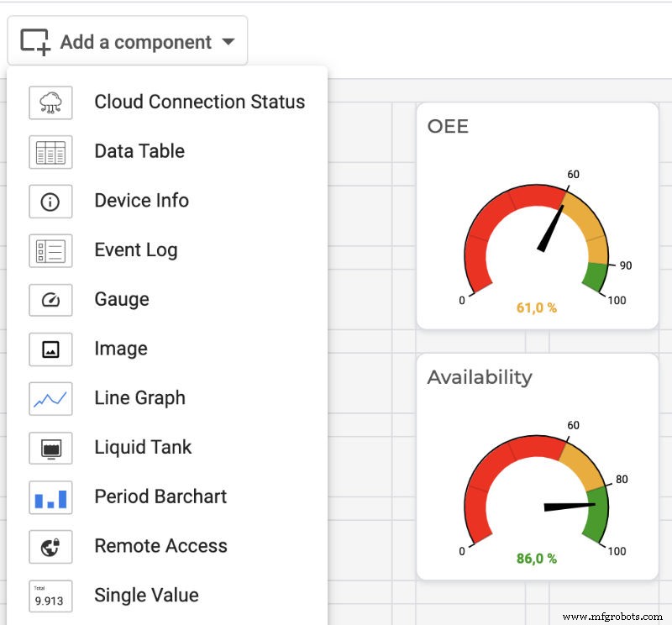This screenshot has width=672, height=625.
Task: Click the Availability card title
Action: [480, 378]
